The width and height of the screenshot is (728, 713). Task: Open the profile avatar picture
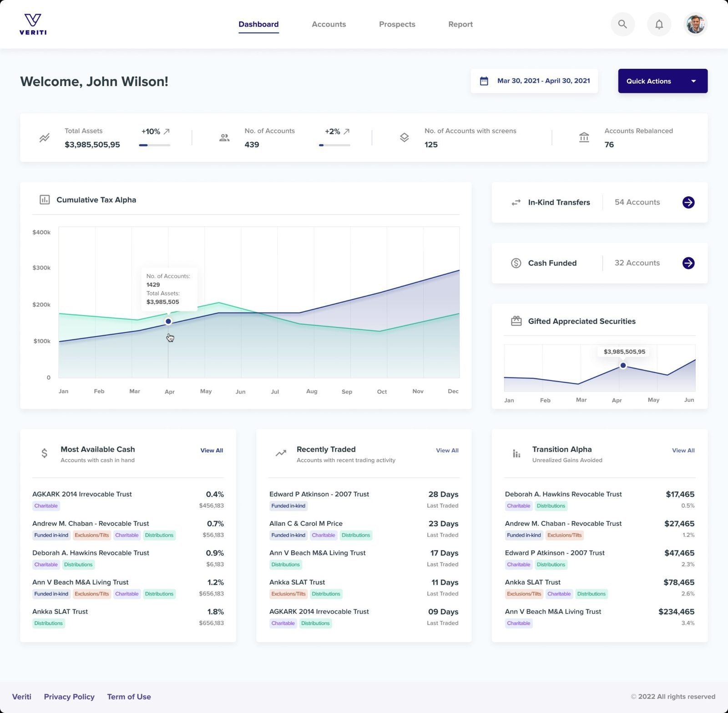(695, 24)
